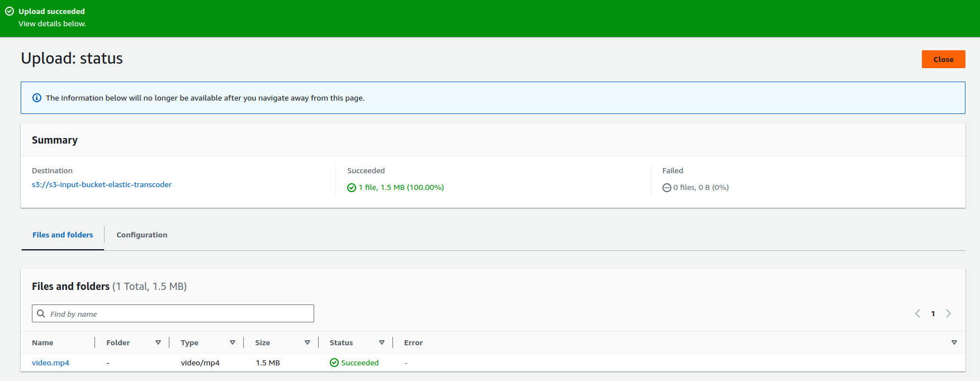The width and height of the screenshot is (980, 381).
Task: Sort the table by the Size column arrow
Action: 307,342
